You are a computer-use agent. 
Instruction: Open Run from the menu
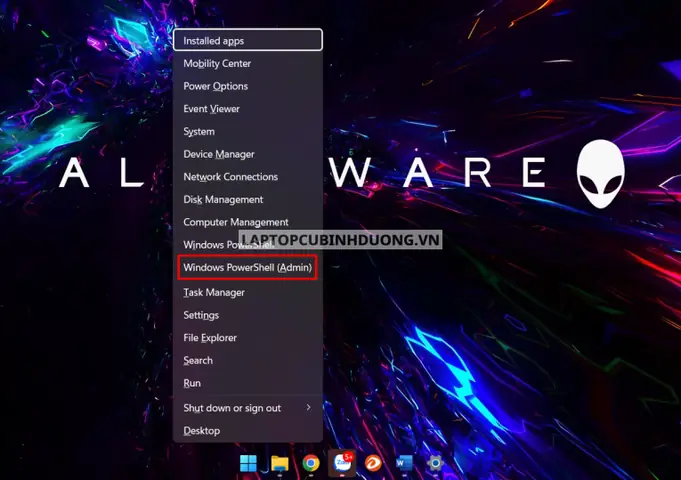pyautogui.click(x=248, y=383)
